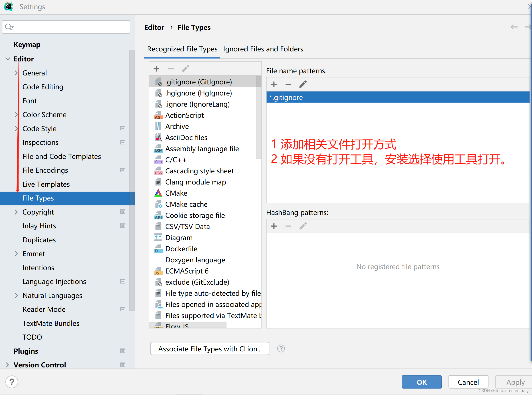532x395 pixels.
Task: Click the settings search field
Action: click(x=66, y=27)
